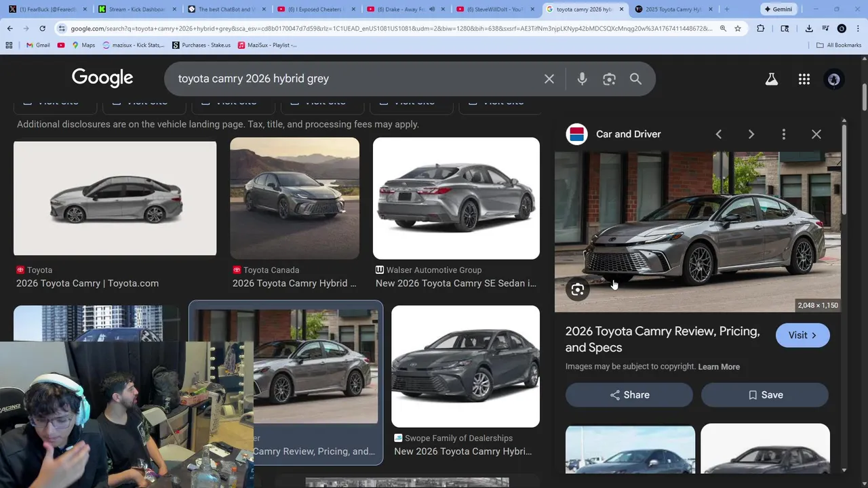Open Maps bookmark

[83, 45]
